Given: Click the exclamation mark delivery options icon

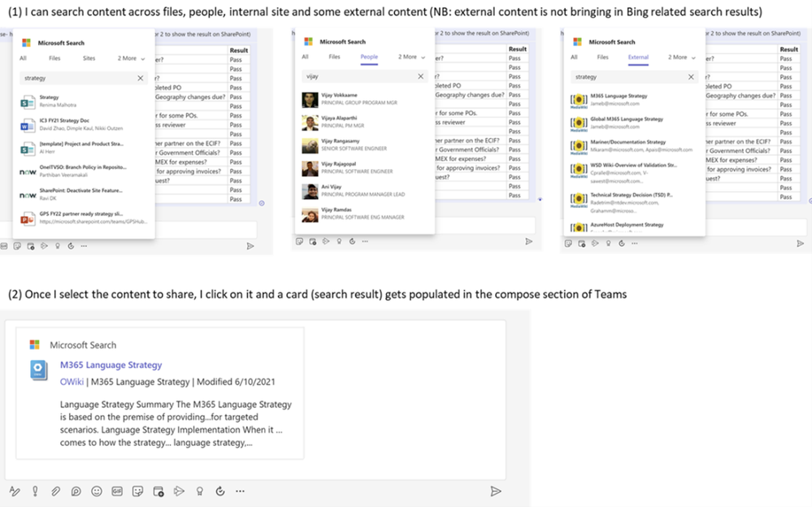Looking at the screenshot, I should tap(35, 492).
